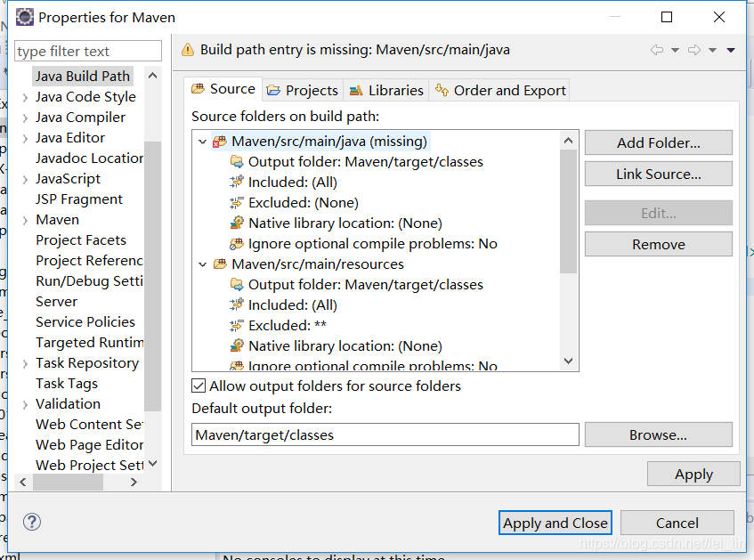Expand Java Compiler settings node

point(25,118)
